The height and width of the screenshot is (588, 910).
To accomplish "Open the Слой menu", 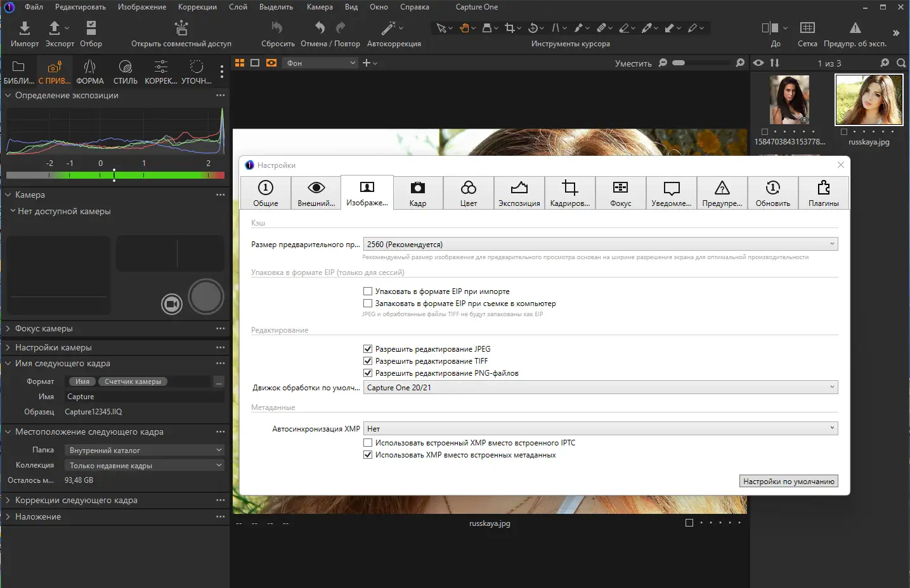I will click(238, 7).
